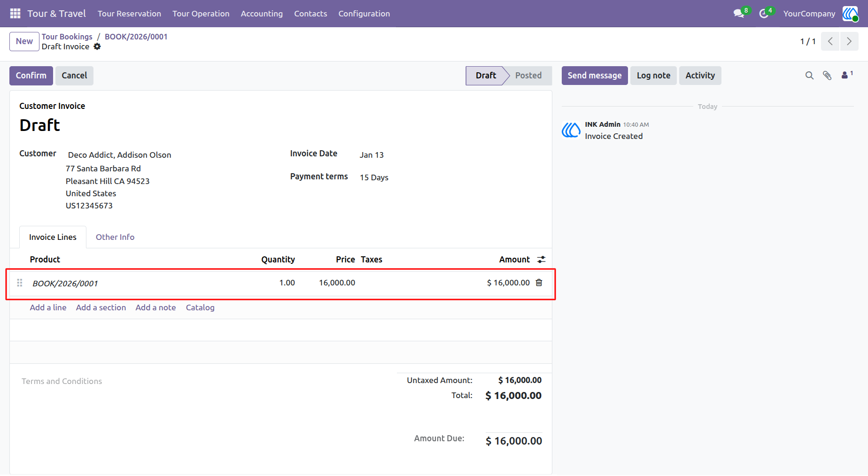The image size is (868, 476).
Task: Delete the BOOK/2026/0001 line with trash icon
Action: tap(539, 283)
